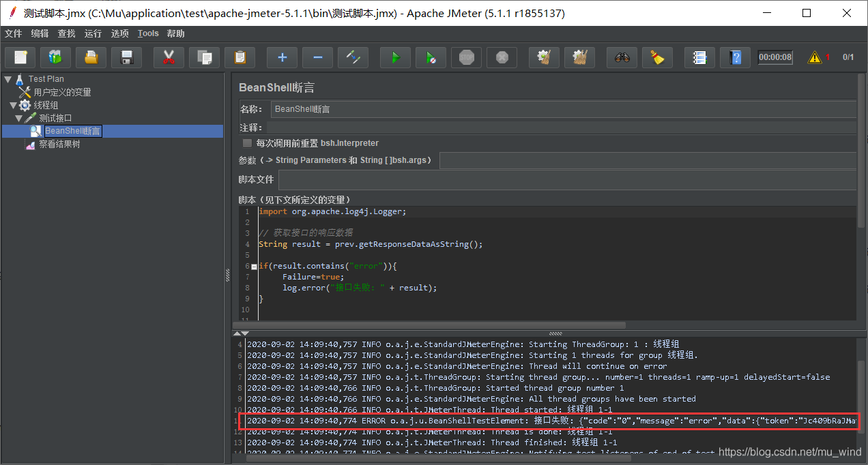This screenshot has width=868, height=465.
Task: Click the green Start test button
Action: (x=395, y=58)
